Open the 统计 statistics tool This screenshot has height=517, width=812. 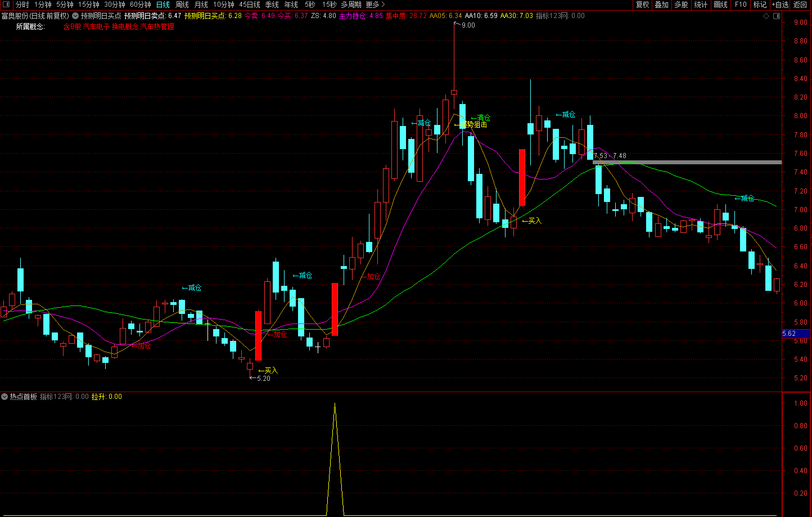tap(701, 5)
